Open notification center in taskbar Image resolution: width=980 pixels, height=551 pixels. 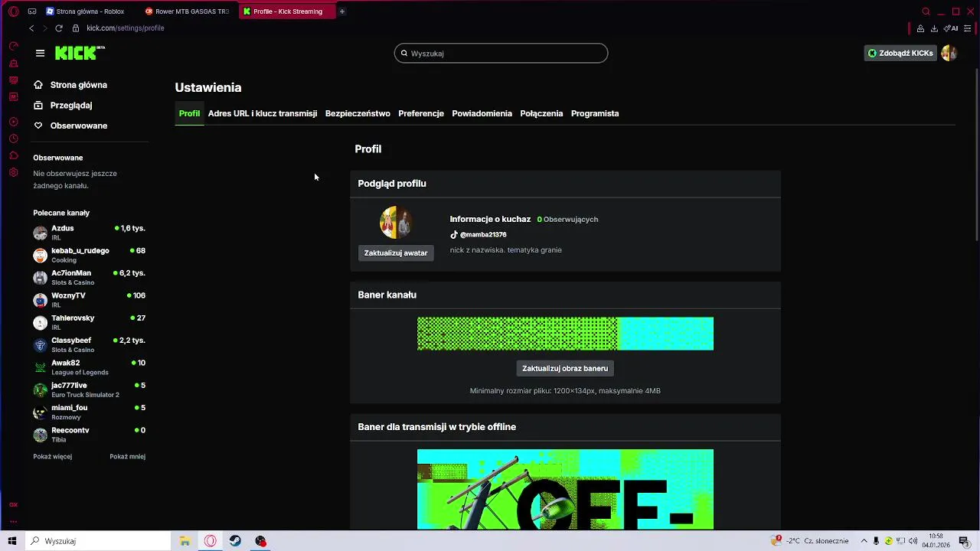[964, 541]
